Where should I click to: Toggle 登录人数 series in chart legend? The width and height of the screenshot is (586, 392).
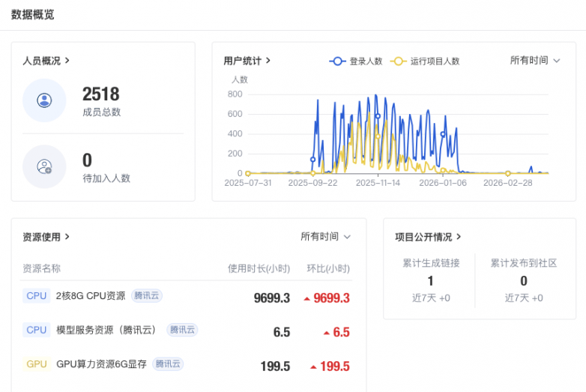356,61
